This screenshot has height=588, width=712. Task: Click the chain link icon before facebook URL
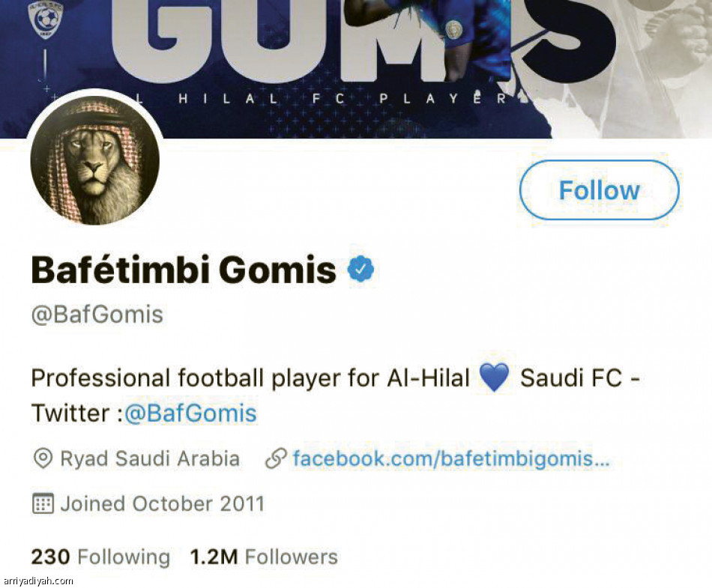point(279,458)
